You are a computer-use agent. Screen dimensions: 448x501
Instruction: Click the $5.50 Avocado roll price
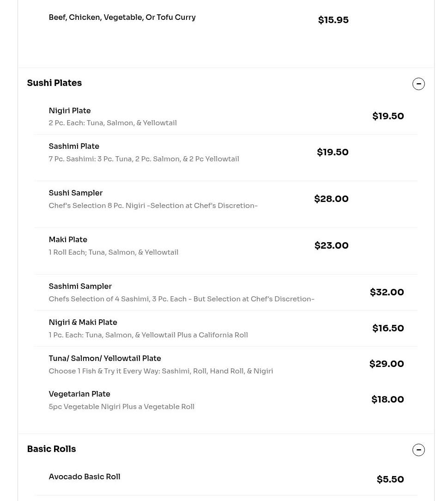[390, 480]
